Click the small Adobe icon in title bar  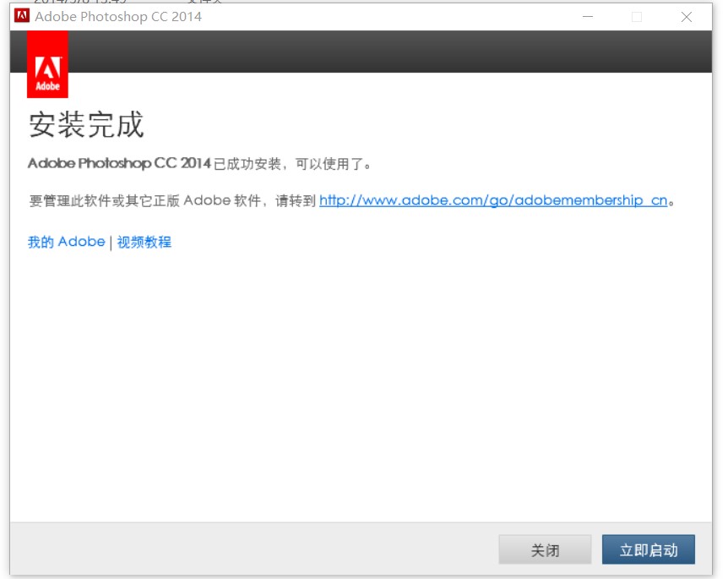pos(22,16)
